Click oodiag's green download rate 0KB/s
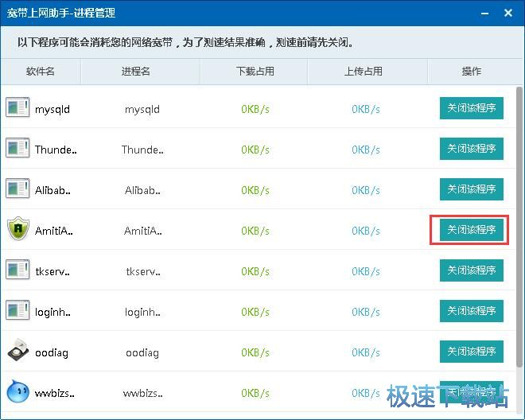This screenshot has width=525, height=420. pyautogui.click(x=255, y=352)
